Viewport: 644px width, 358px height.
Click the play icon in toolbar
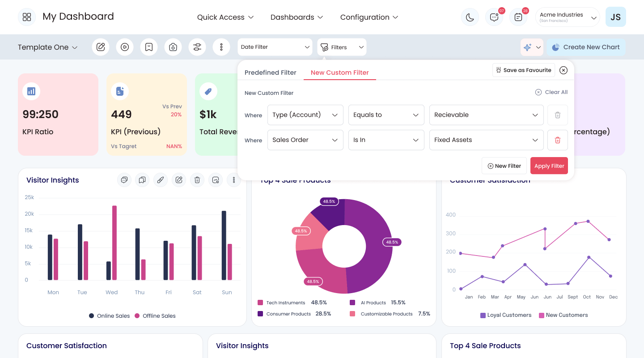tap(125, 47)
